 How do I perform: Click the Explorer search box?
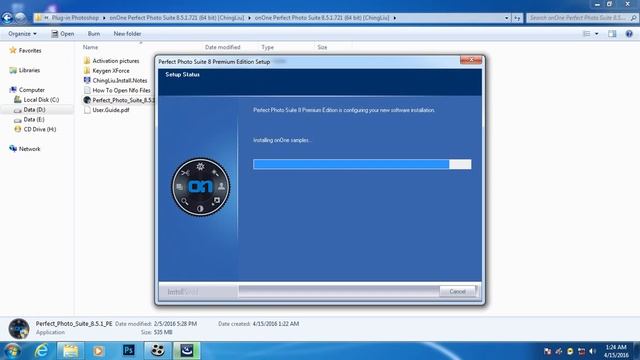tap(582, 18)
